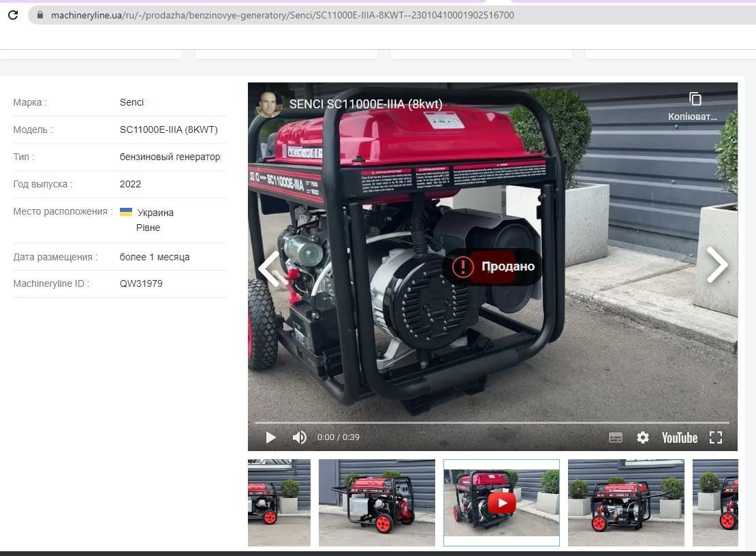Image resolution: width=756 pixels, height=556 pixels.
Task: Click the Тип label
Action: point(24,157)
